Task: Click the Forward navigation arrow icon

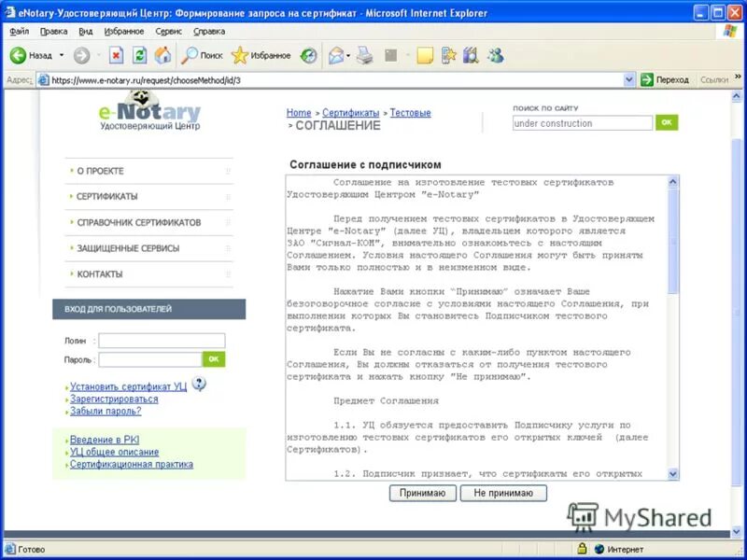Action: click(81, 56)
